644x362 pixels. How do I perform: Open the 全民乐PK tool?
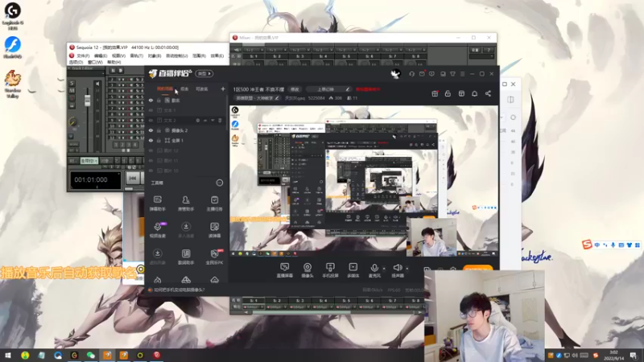point(214,257)
